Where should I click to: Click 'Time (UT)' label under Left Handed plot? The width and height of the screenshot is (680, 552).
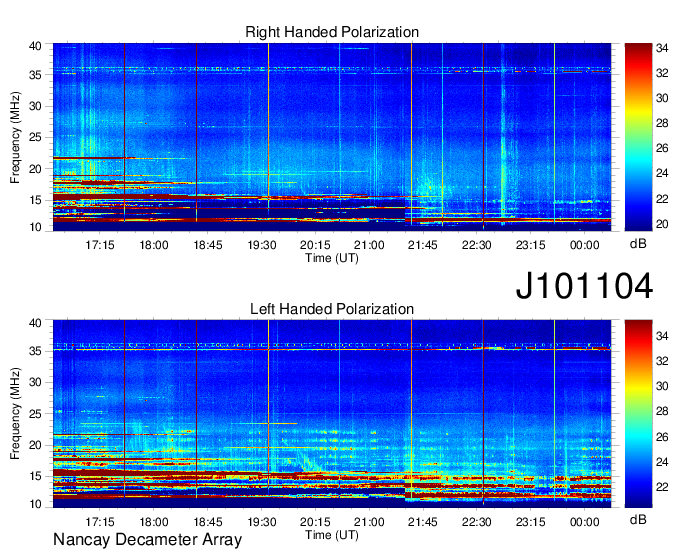tap(332, 535)
